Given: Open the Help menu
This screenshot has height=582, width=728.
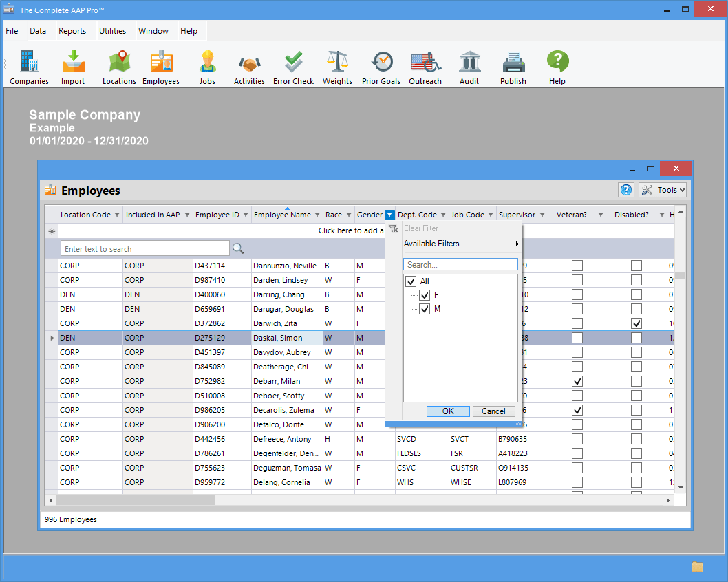Looking at the screenshot, I should point(189,31).
